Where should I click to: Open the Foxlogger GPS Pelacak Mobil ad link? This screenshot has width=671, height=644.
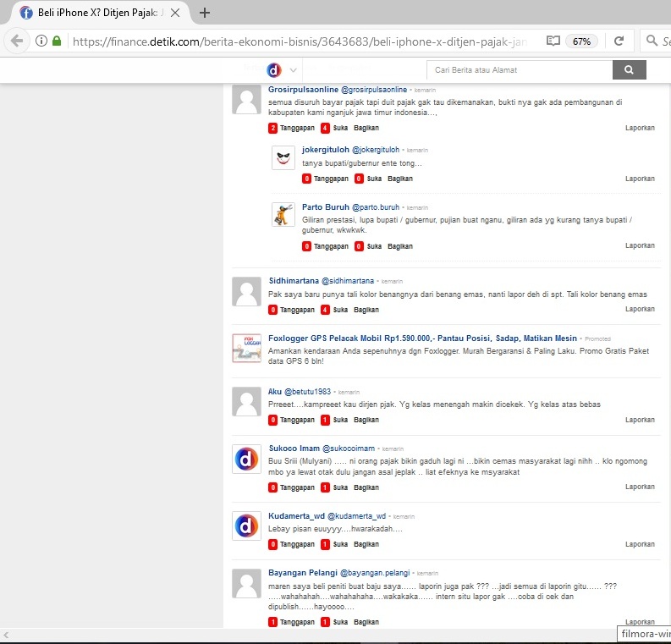pos(422,339)
